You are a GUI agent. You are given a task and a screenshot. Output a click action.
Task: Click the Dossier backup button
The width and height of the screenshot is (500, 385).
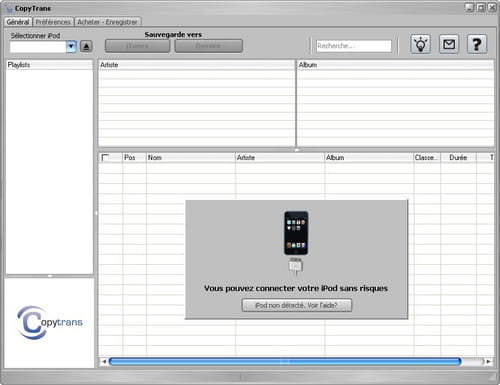click(208, 46)
